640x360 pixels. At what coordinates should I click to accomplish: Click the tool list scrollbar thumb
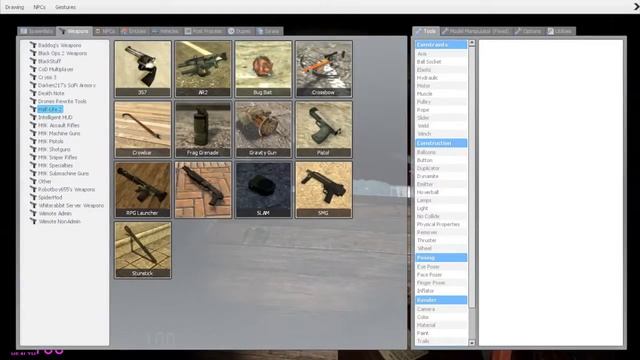(472, 177)
